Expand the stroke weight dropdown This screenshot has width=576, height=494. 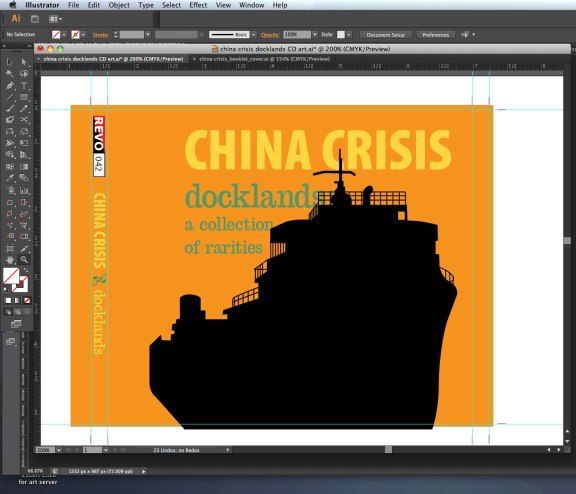click(148, 35)
